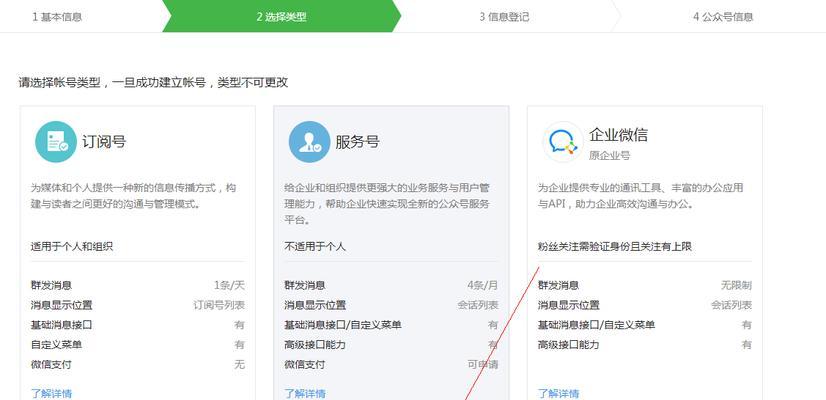Click the 服务号 account type icon
Viewport: 826px width, 400px height.
point(309,142)
